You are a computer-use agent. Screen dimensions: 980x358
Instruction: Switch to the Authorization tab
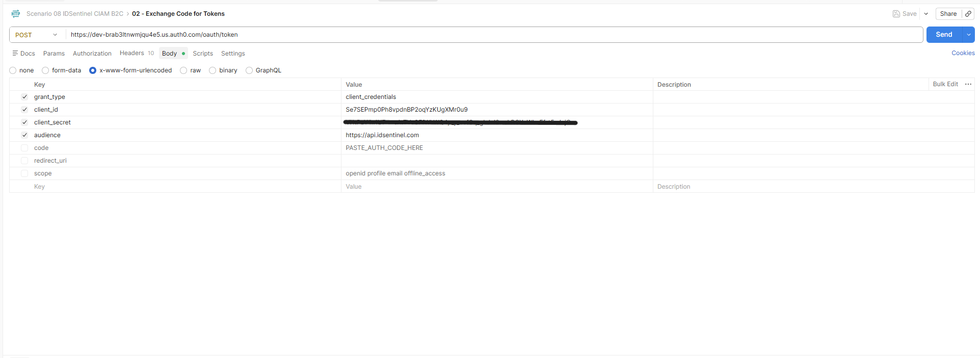tap(92, 54)
